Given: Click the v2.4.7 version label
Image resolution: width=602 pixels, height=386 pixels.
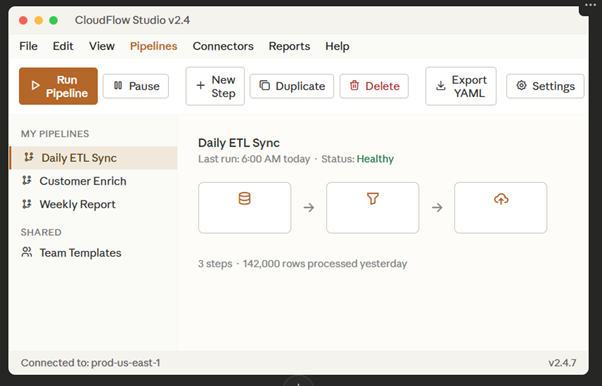Looking at the screenshot, I should point(562,363).
